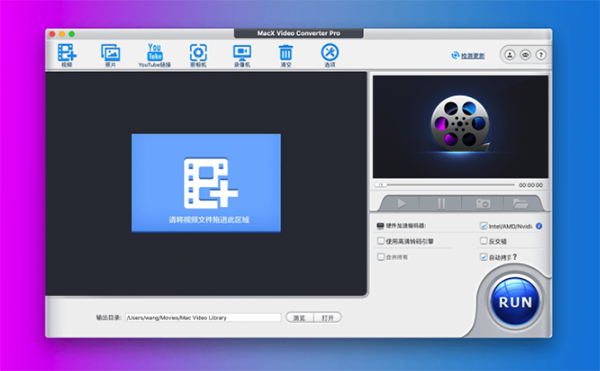Viewport: 600px width, 371px height.
Task: Toggle the Intel/AMD/Nvidia checkbox
Action: pos(484,226)
